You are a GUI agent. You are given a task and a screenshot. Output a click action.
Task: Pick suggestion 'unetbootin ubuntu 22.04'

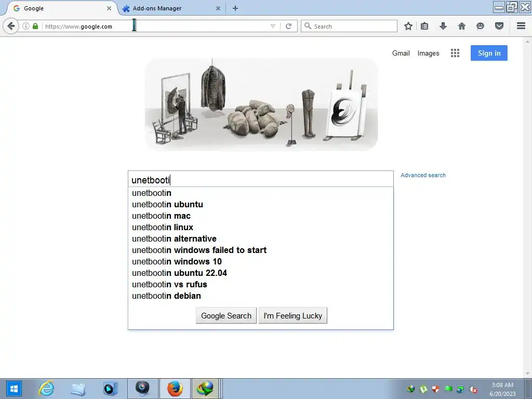coord(261,273)
